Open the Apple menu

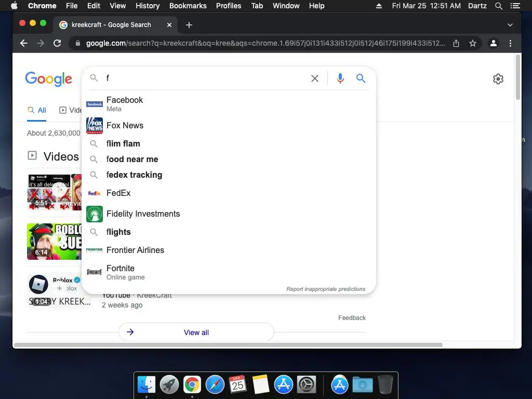pyautogui.click(x=14, y=6)
